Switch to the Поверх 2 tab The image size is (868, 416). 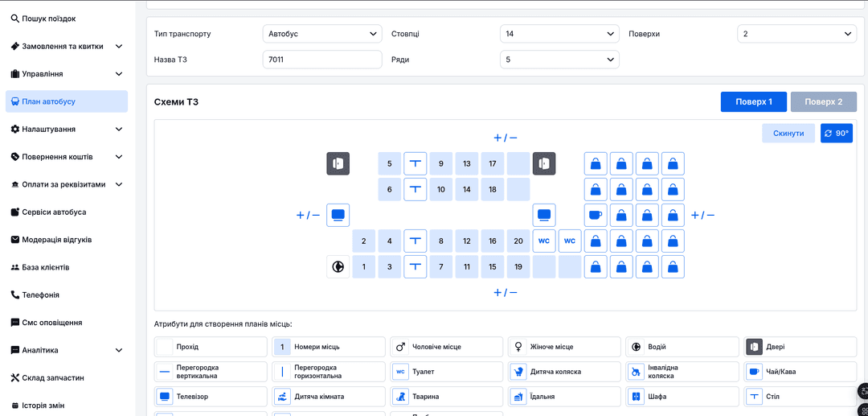point(823,102)
